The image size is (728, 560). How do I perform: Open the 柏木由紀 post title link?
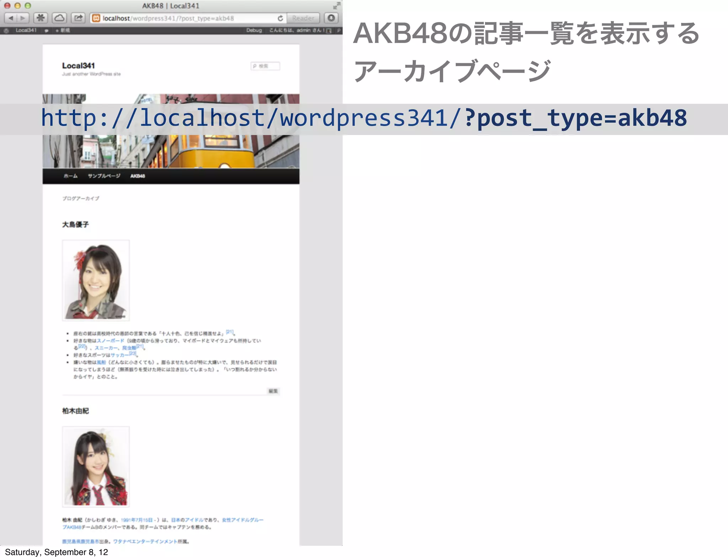(75, 411)
